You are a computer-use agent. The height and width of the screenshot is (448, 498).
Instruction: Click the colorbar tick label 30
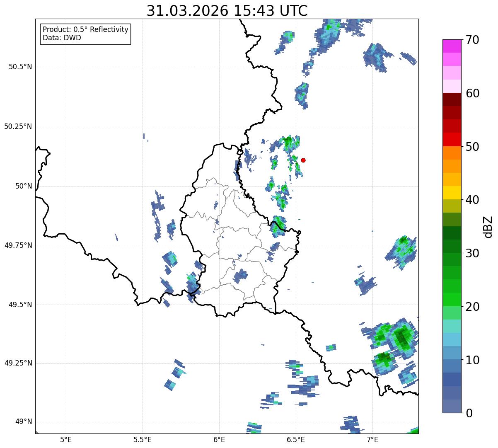click(472, 253)
